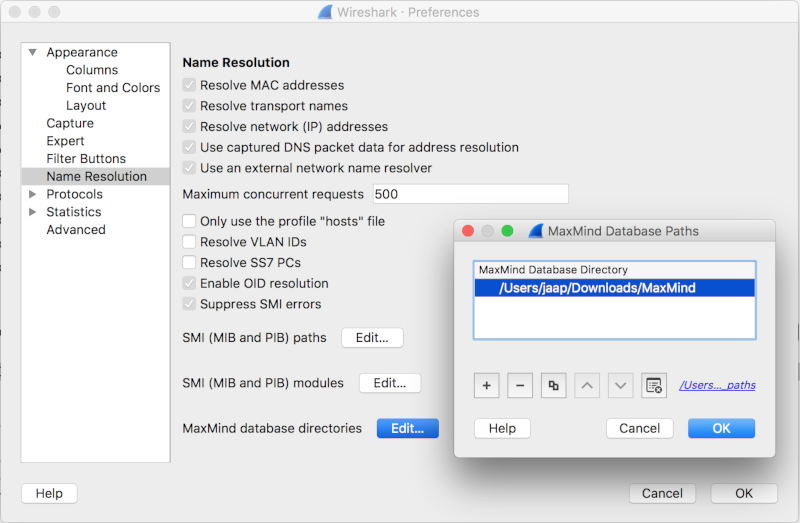Click Help in the MaxMind dialog

[502, 429]
